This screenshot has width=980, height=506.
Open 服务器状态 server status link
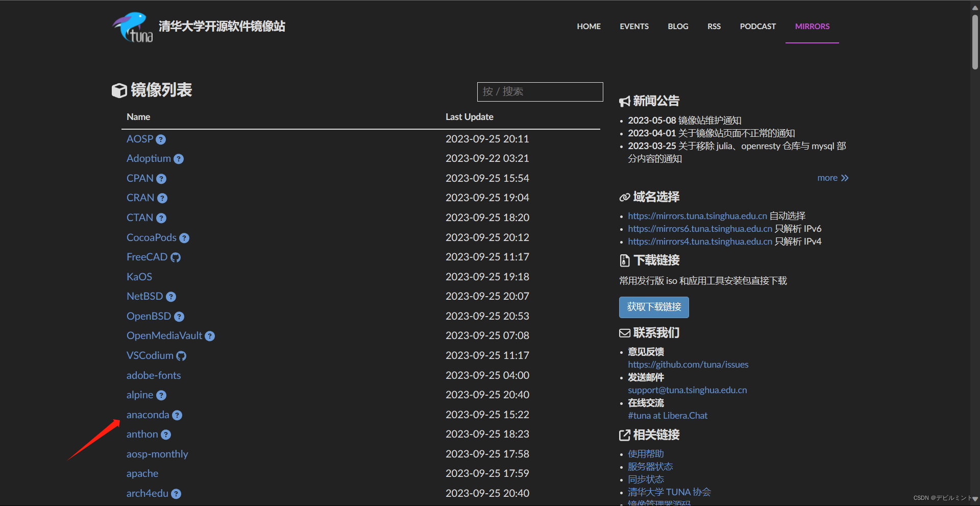[650, 467]
